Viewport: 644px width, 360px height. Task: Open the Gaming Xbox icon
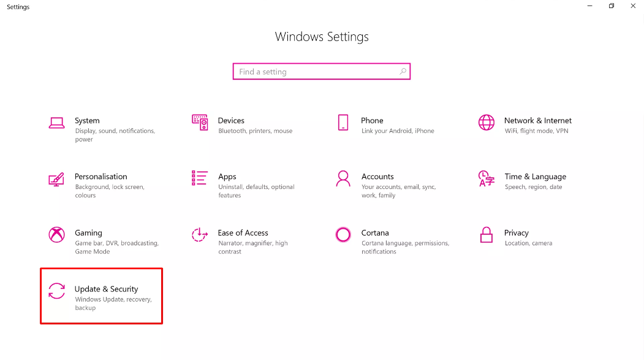click(56, 235)
